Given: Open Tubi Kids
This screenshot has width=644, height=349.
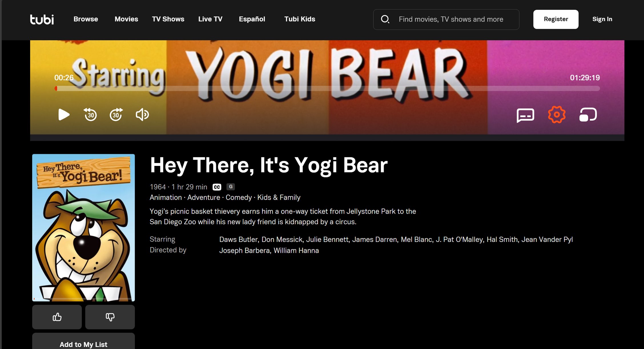Looking at the screenshot, I should pos(300,19).
